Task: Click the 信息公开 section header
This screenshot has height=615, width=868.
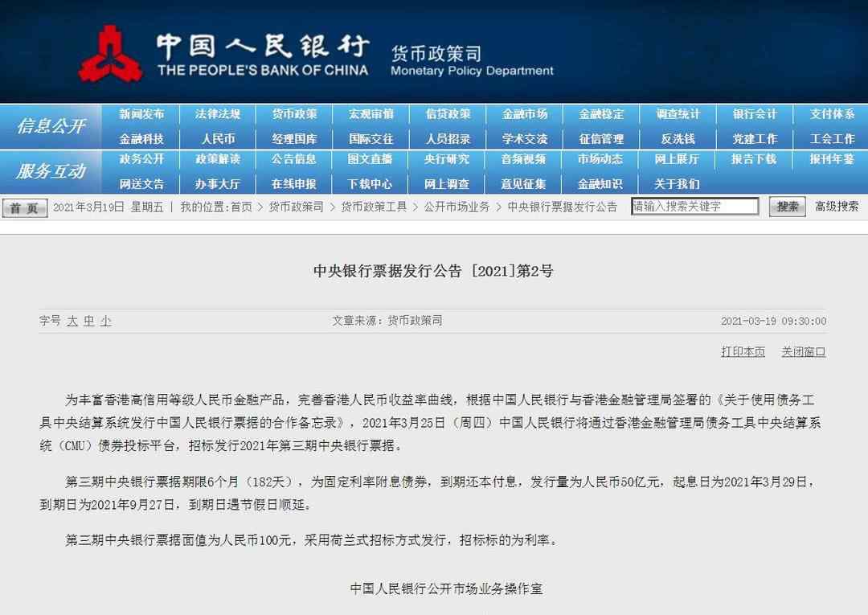Action: point(51,126)
